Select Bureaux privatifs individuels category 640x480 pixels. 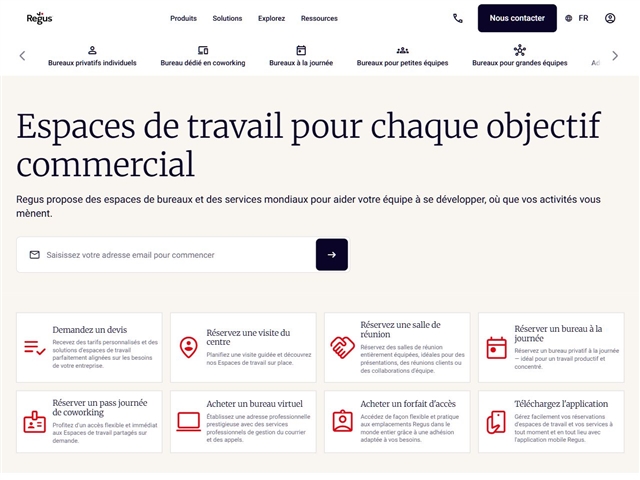92,56
